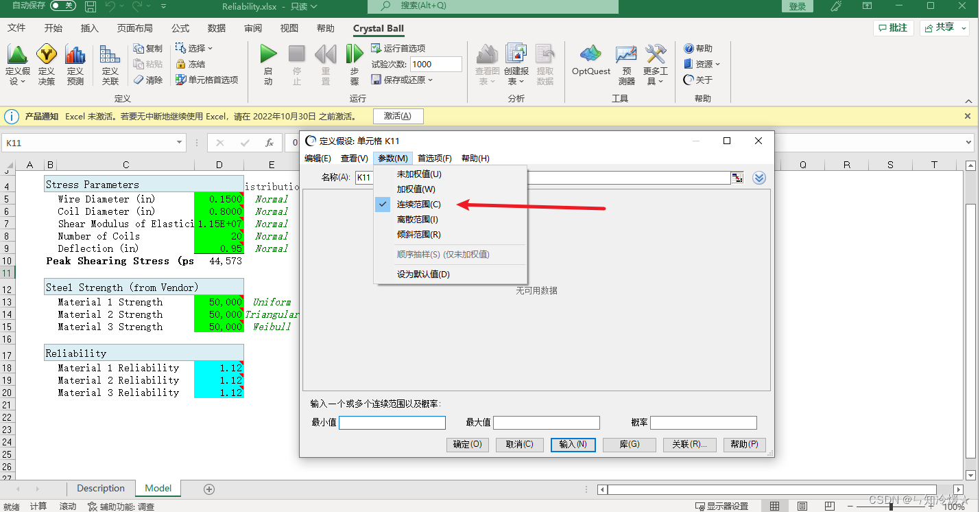Open the 首选项(F) menu in dialog
The height and width of the screenshot is (512, 980).
[x=435, y=159]
